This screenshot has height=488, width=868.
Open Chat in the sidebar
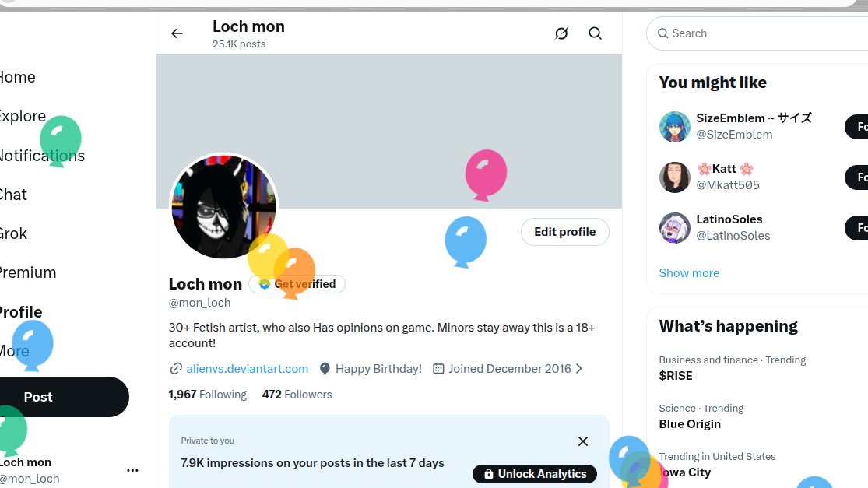click(x=12, y=195)
